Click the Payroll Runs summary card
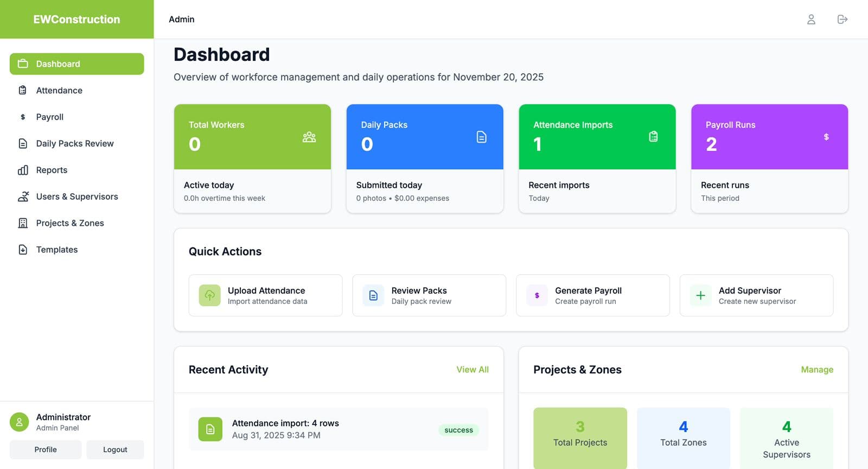 pyautogui.click(x=769, y=158)
